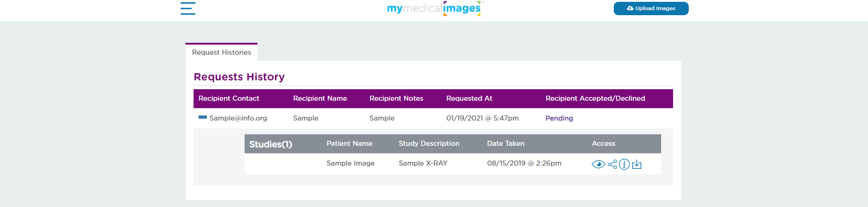Click the Upload Images button
Viewport: 868px width, 207px height.
tap(651, 8)
